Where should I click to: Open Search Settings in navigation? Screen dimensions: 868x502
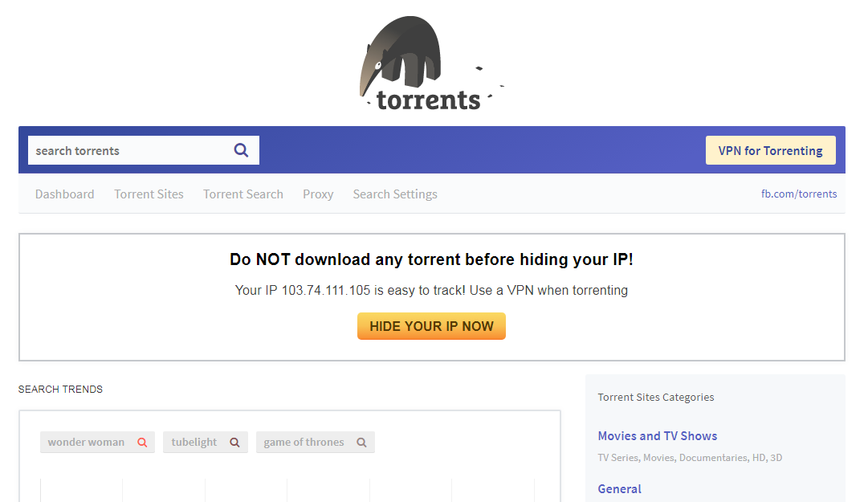tap(395, 194)
